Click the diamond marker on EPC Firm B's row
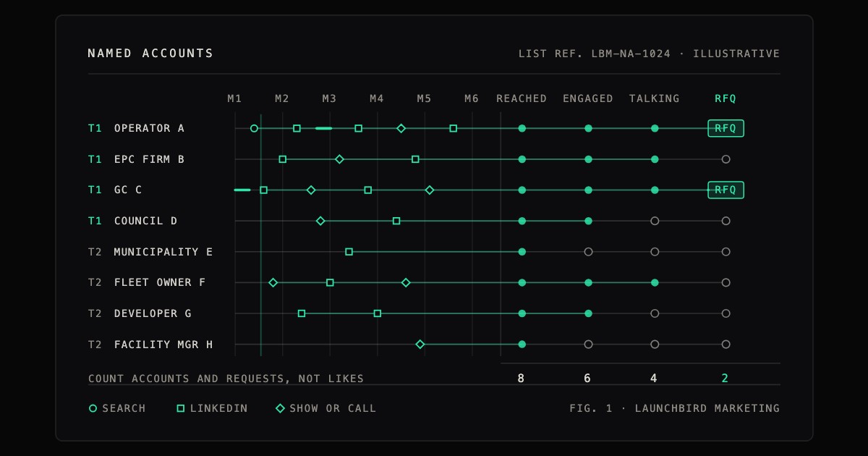 pyautogui.click(x=339, y=159)
